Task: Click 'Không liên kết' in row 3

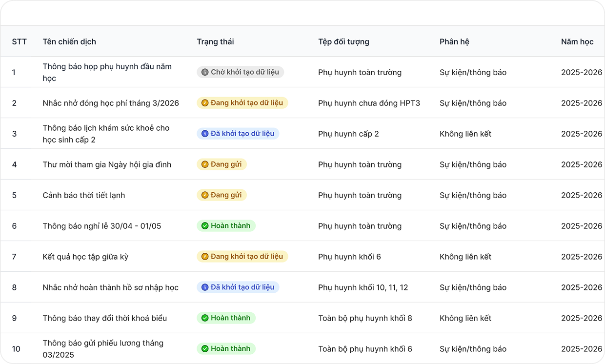Action: [x=465, y=134]
